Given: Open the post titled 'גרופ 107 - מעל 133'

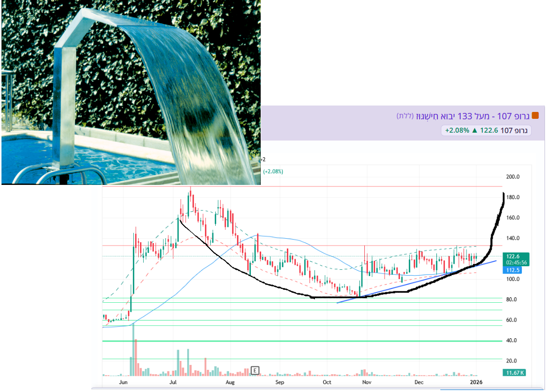Looking at the screenshot, I should pyautogui.click(x=463, y=116).
